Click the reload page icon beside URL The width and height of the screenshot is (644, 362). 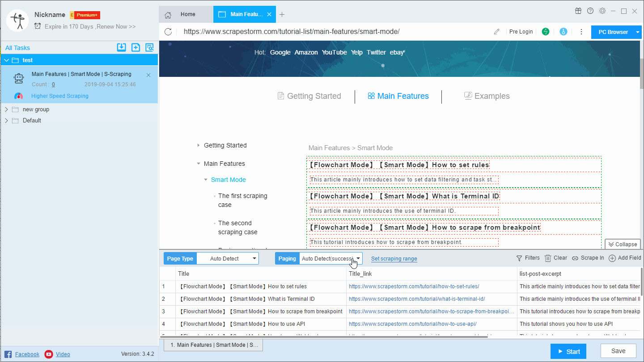point(168,32)
